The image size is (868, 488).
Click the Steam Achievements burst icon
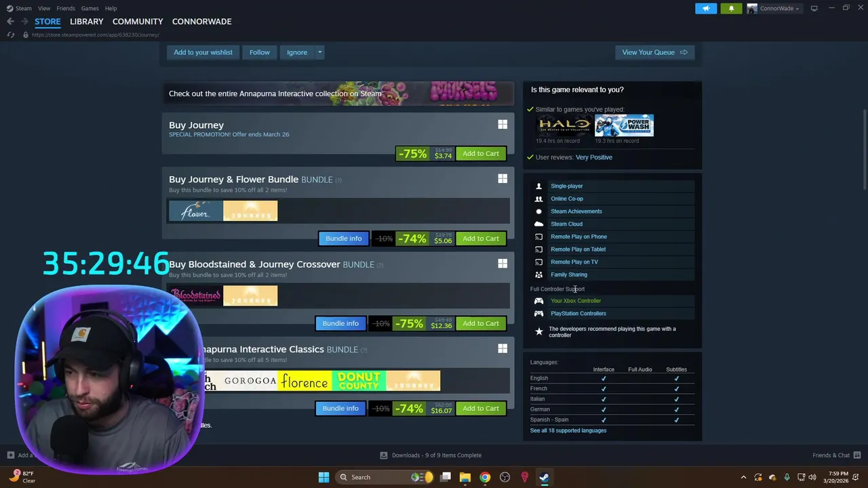coord(538,211)
